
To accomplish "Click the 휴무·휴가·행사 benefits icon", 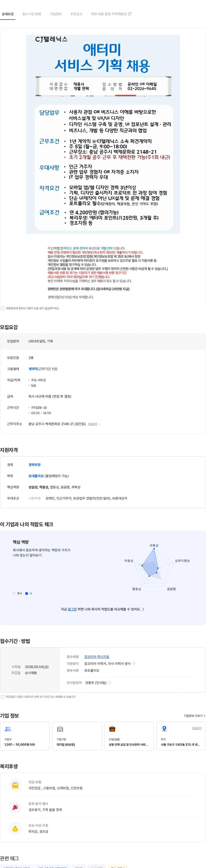I will click(x=15, y=807).
